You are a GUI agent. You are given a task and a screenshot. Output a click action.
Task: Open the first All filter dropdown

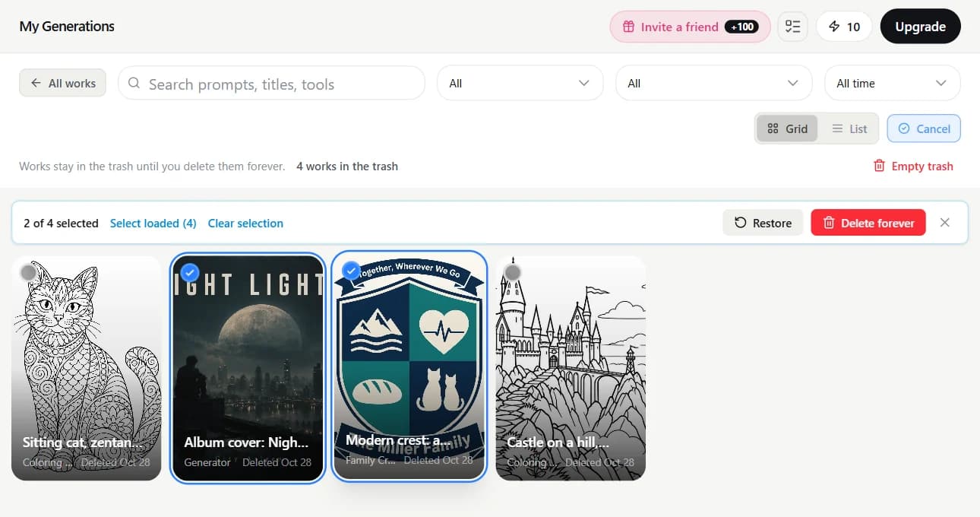[x=520, y=84]
